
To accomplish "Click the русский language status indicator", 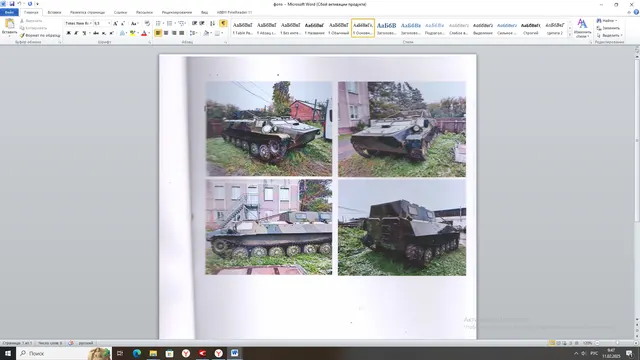I will 86,343.
